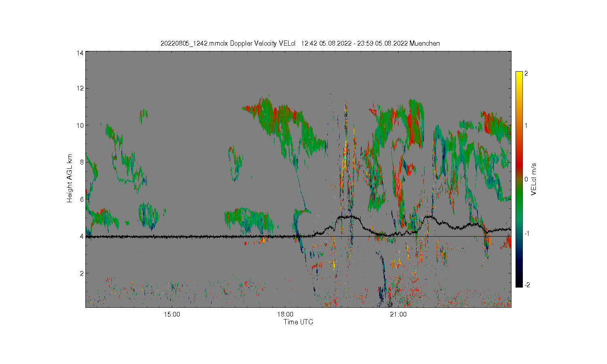Screen dimensions: 607x364
Task: Click the colorbar tick label '-1'
Action: pos(527,234)
